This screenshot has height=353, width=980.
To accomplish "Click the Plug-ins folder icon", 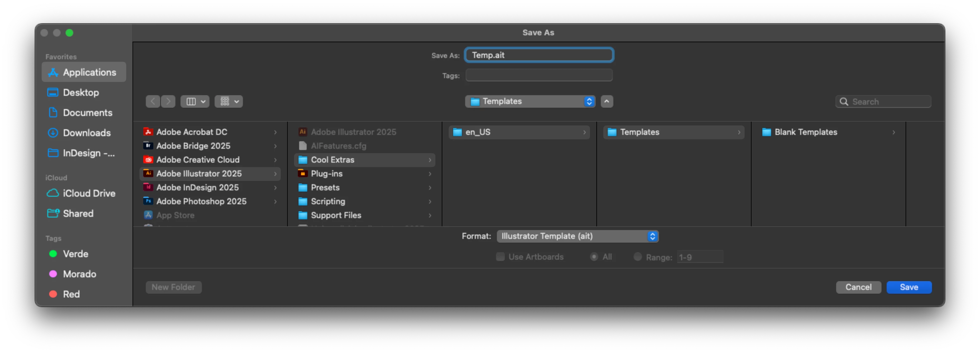I will [x=303, y=174].
